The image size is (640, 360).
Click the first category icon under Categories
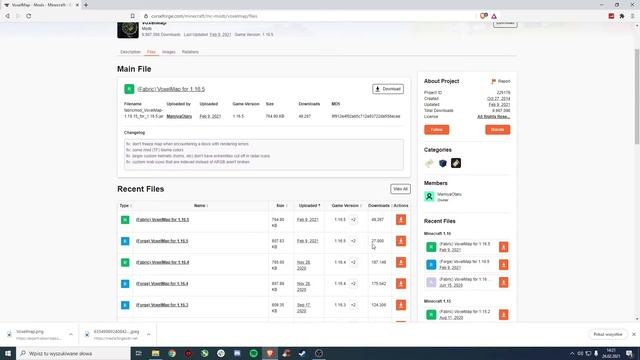coord(429,163)
